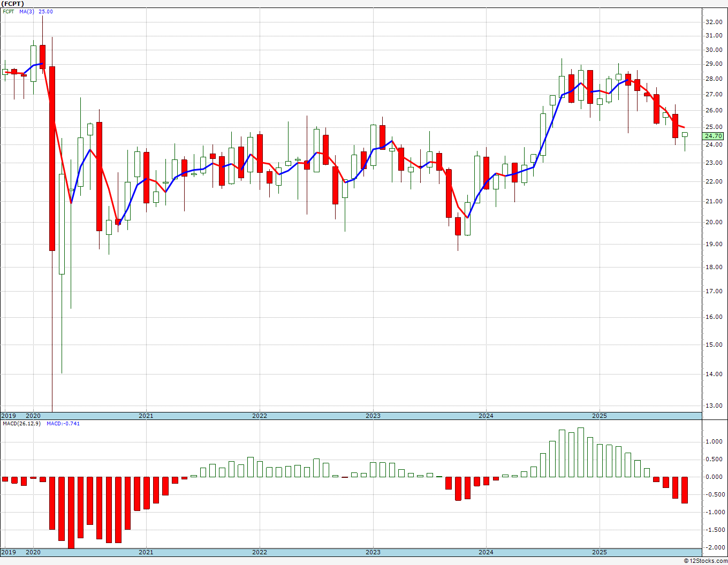This screenshot has width=728, height=565.
Task: Click 23.00 on the price scale
Action: click(x=714, y=162)
